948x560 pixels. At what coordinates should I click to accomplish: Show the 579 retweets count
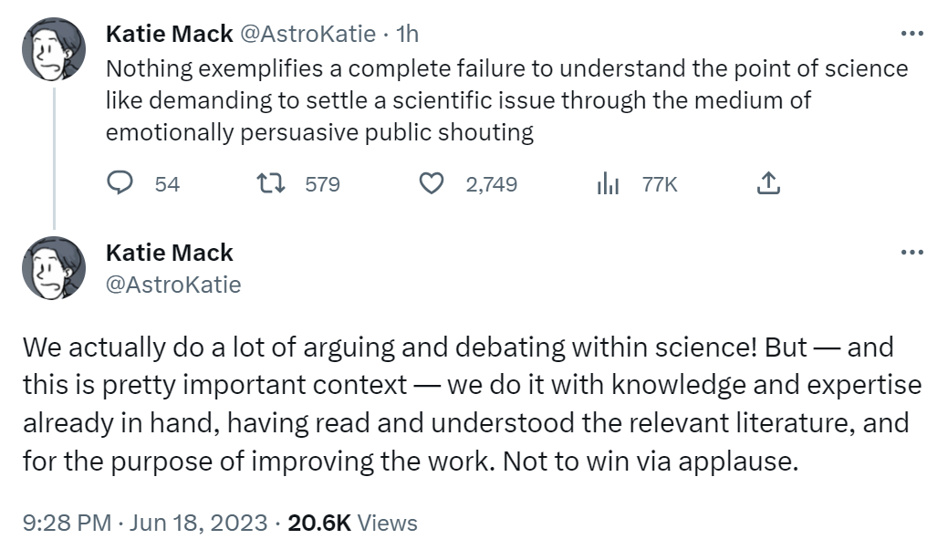pyautogui.click(x=322, y=184)
